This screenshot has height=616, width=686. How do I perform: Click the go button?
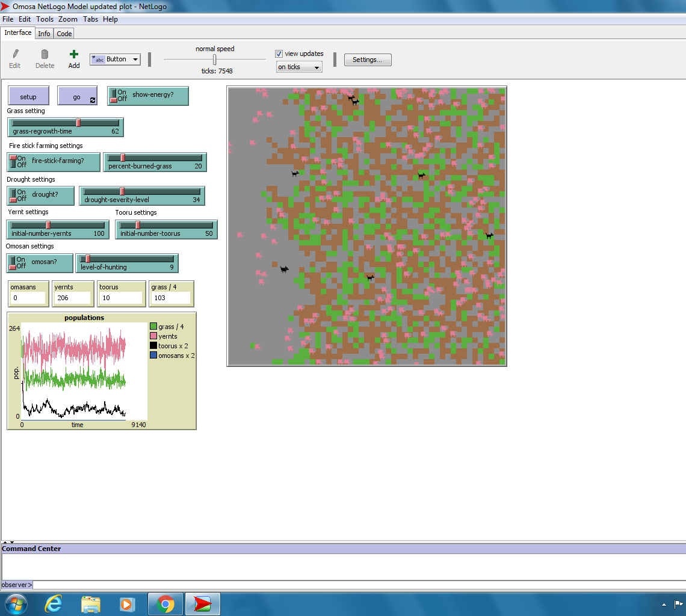click(77, 96)
